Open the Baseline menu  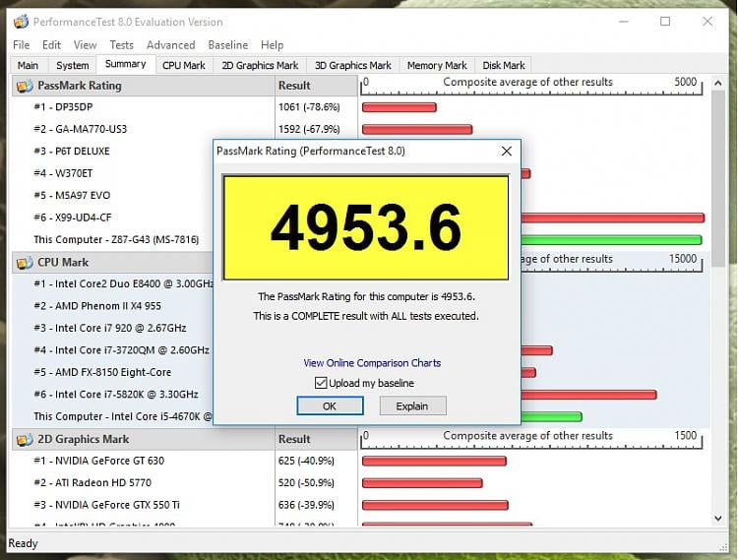coord(228,45)
